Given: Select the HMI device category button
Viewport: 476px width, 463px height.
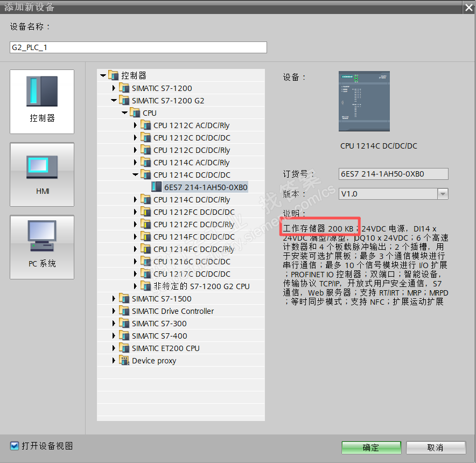Looking at the screenshot, I should [x=42, y=174].
